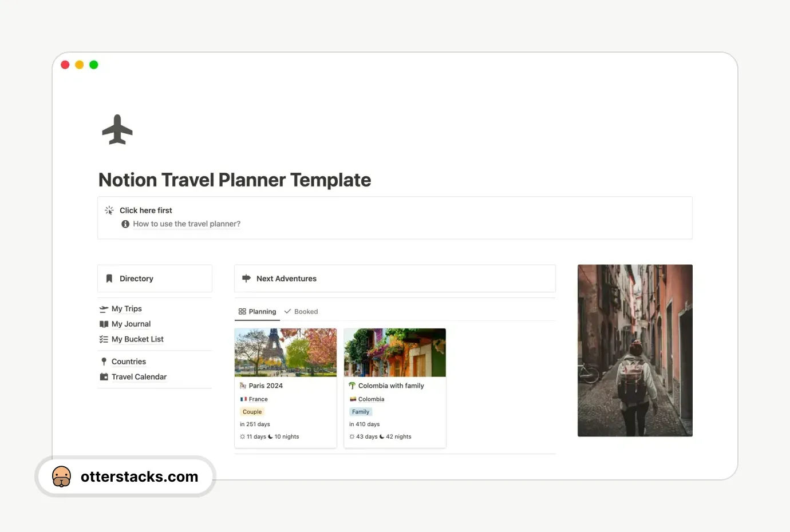Click the Next Adventures heading
Viewport: 790px width, 532px height.
point(286,279)
